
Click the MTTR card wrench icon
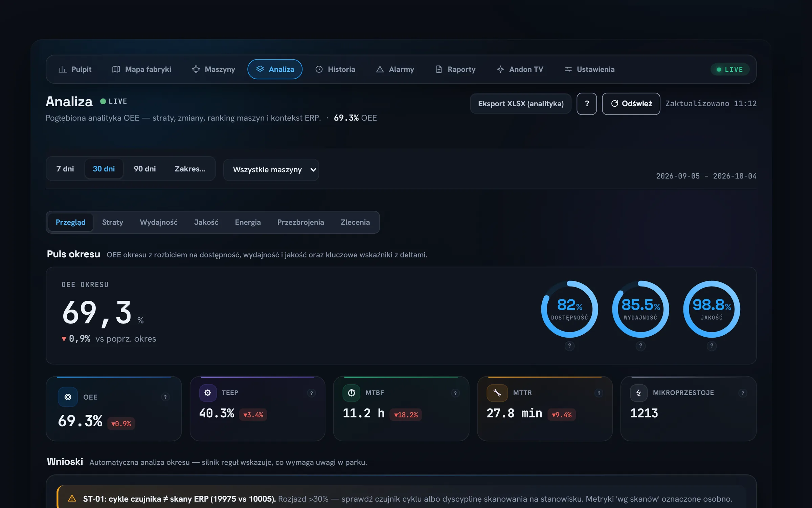[497, 393]
